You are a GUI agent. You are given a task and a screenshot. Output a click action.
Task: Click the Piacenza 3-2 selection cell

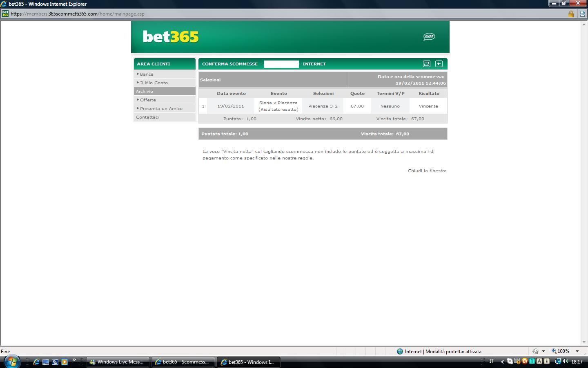tap(323, 106)
